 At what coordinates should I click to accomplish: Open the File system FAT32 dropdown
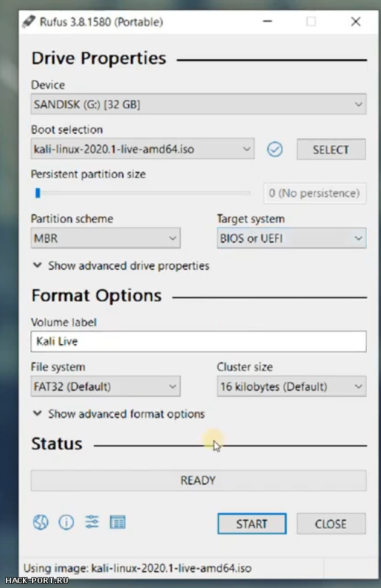105,386
